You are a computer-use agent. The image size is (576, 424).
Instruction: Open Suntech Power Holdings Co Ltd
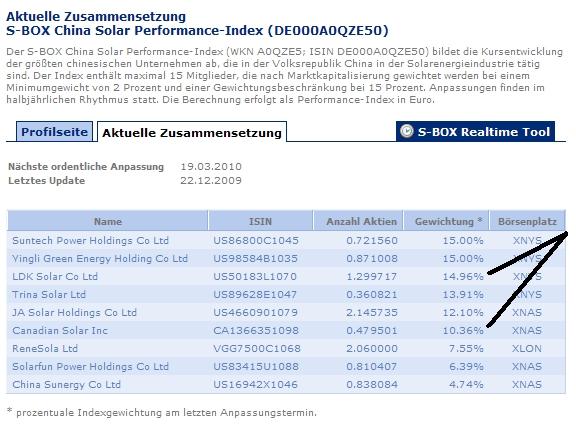[x=90, y=241]
